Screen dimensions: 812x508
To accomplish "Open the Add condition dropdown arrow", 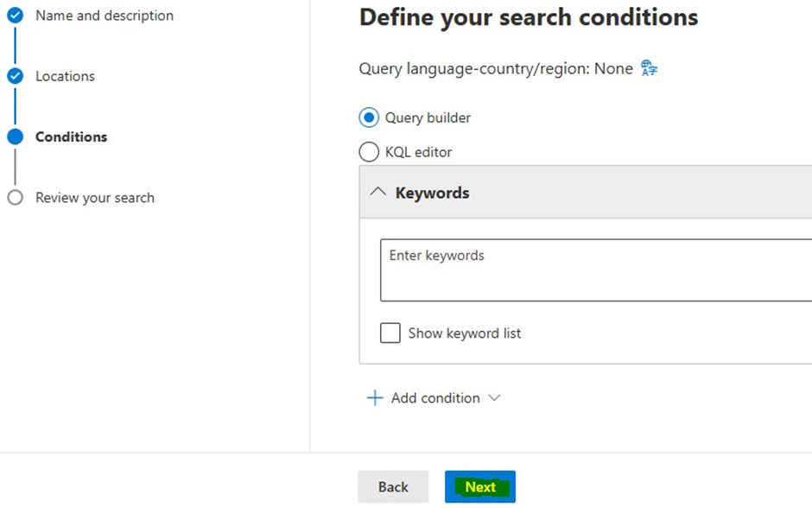I will pyautogui.click(x=494, y=398).
